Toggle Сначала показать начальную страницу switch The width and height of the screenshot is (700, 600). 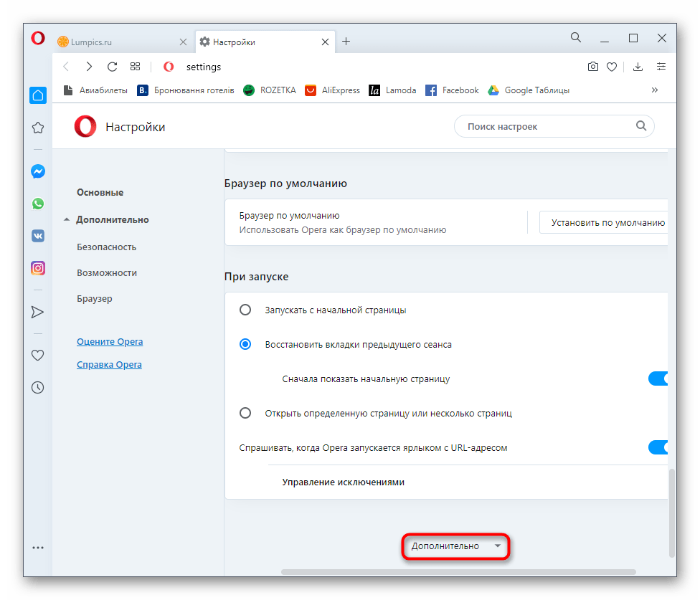(658, 378)
